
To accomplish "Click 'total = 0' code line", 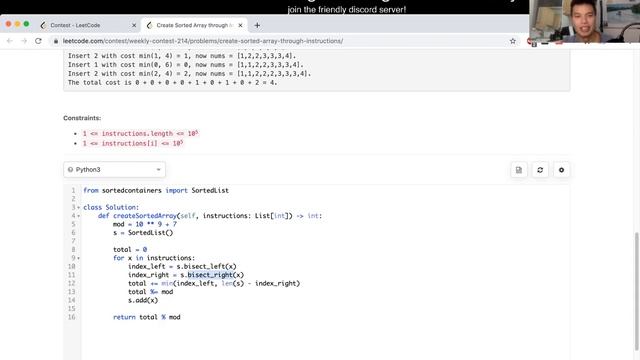I will pyautogui.click(x=130, y=249).
